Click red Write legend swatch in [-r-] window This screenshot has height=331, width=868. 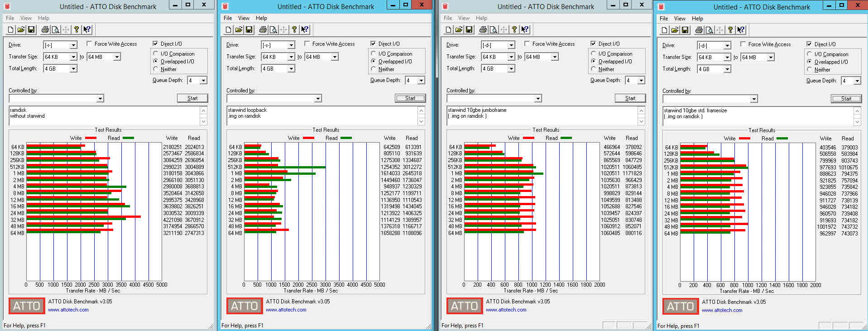click(x=91, y=138)
